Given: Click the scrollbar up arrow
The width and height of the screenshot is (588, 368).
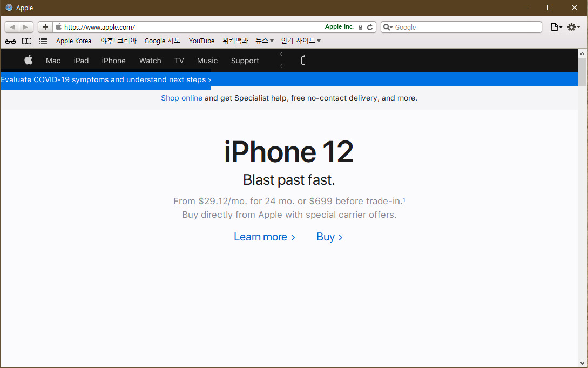Looking at the screenshot, I should [583, 53].
